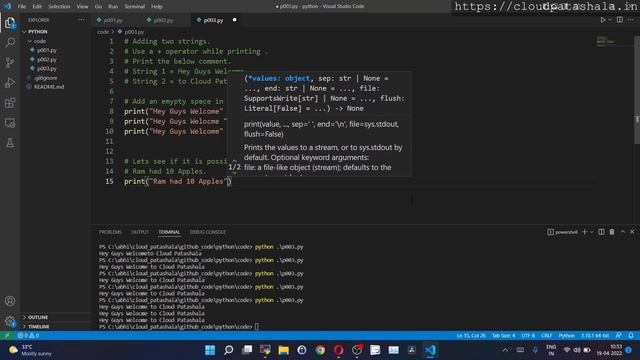Open editor More Actions ellipsis

(631, 20)
